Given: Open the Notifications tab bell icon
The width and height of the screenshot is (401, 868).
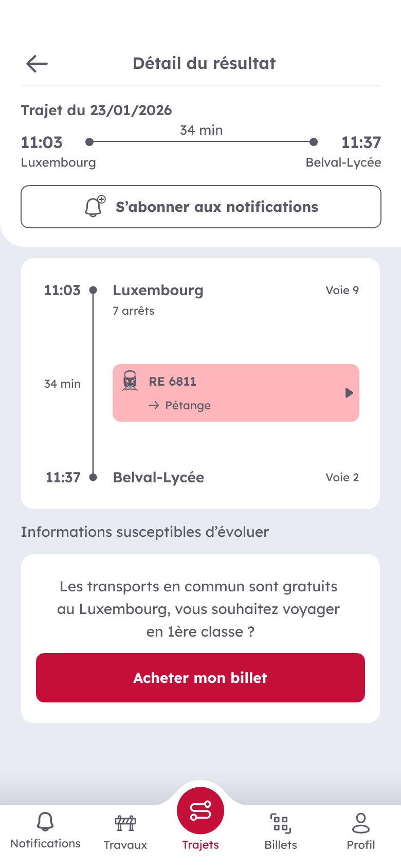Looking at the screenshot, I should pyautogui.click(x=45, y=822).
